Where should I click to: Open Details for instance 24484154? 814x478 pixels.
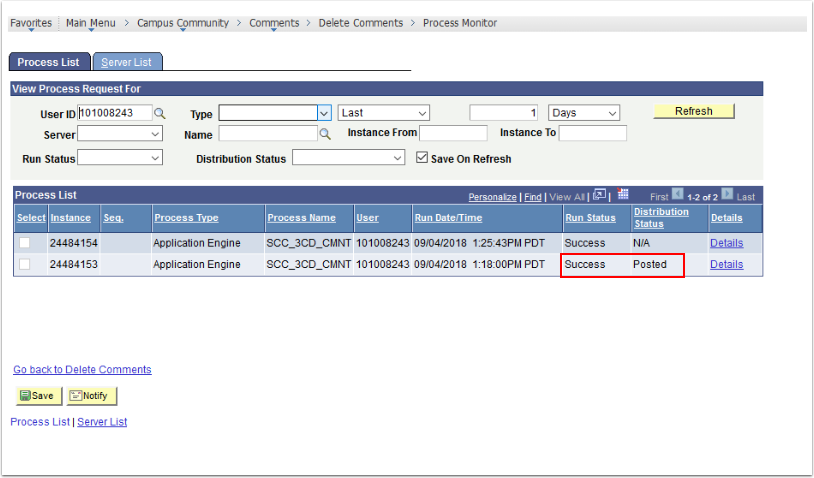[x=726, y=243]
